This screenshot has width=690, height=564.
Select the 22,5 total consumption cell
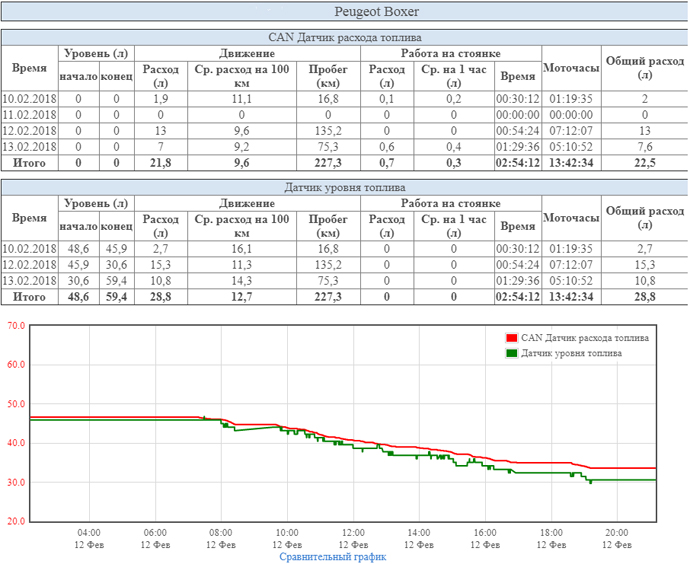pyautogui.click(x=645, y=163)
